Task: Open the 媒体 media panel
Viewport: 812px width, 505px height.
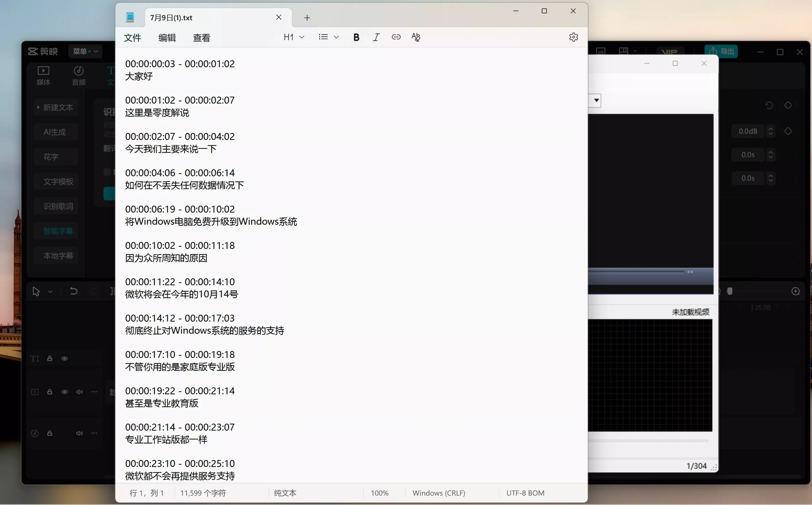Action: coord(43,76)
